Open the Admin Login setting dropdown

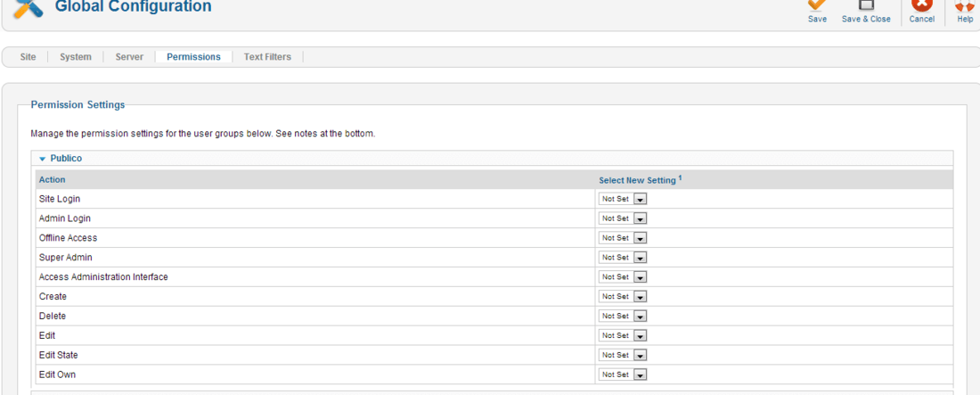pyautogui.click(x=623, y=218)
